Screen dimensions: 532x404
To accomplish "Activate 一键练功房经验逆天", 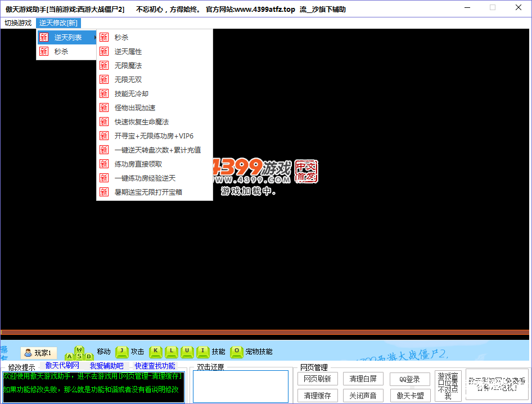I will (x=155, y=178).
